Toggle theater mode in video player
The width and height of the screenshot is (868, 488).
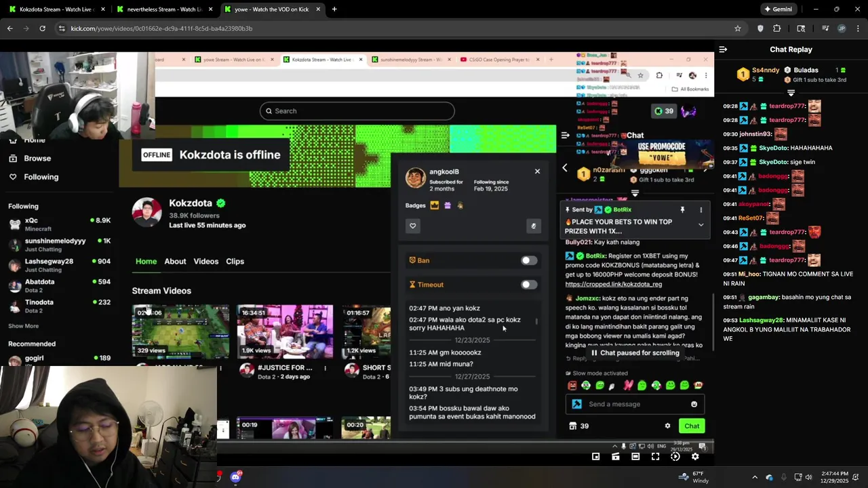tap(635, 457)
